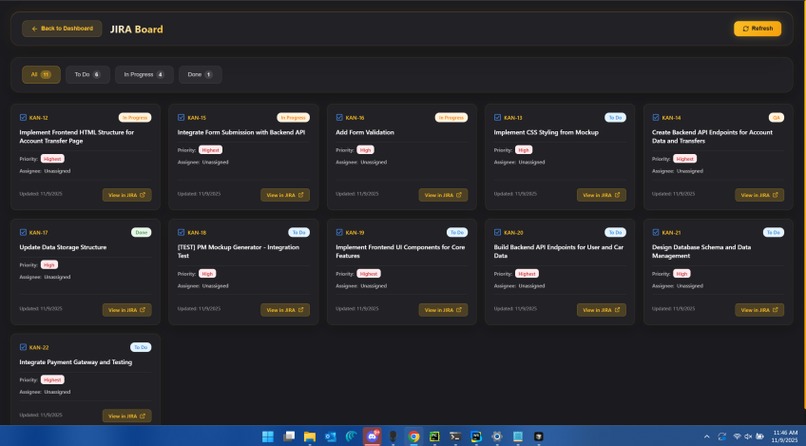The image size is (806, 446).
Task: Click the JIRA Board heading
Action: [136, 29]
